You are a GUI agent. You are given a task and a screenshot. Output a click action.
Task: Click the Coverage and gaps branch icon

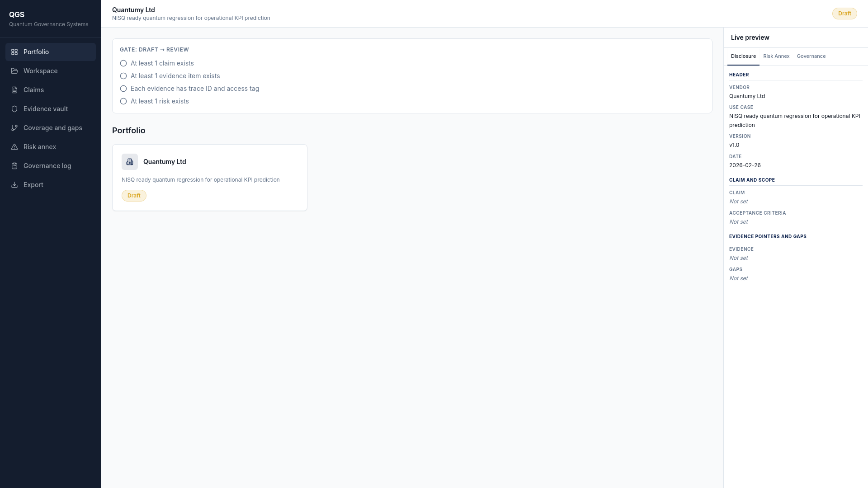coord(14,128)
